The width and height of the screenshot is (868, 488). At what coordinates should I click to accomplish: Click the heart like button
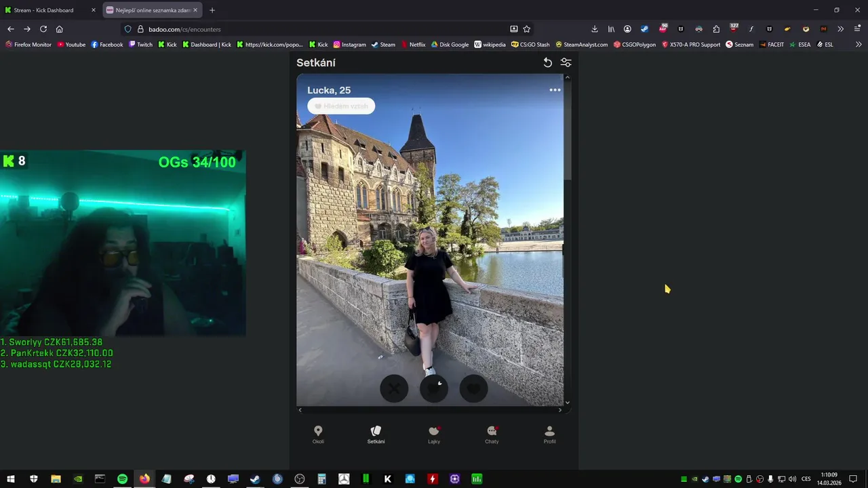click(x=473, y=388)
